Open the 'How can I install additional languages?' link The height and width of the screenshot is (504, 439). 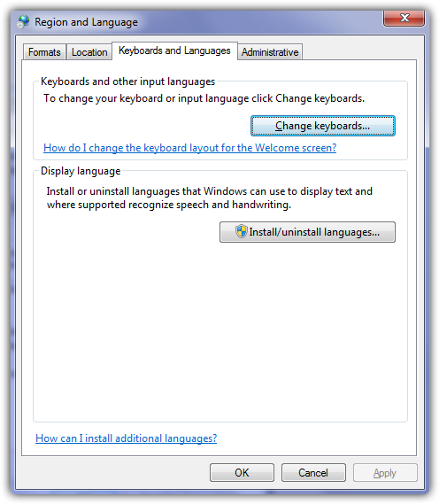pos(127,438)
